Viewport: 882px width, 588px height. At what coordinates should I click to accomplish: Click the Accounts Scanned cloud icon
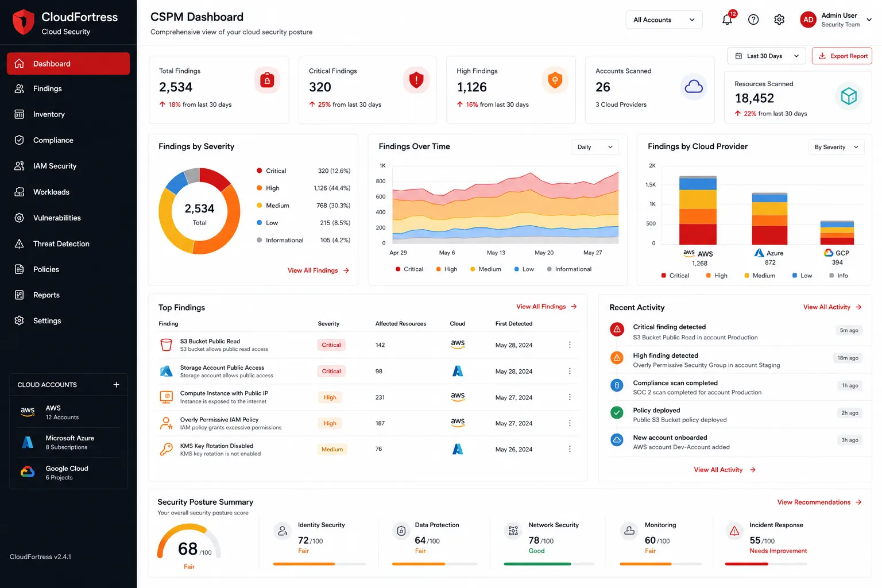[694, 87]
